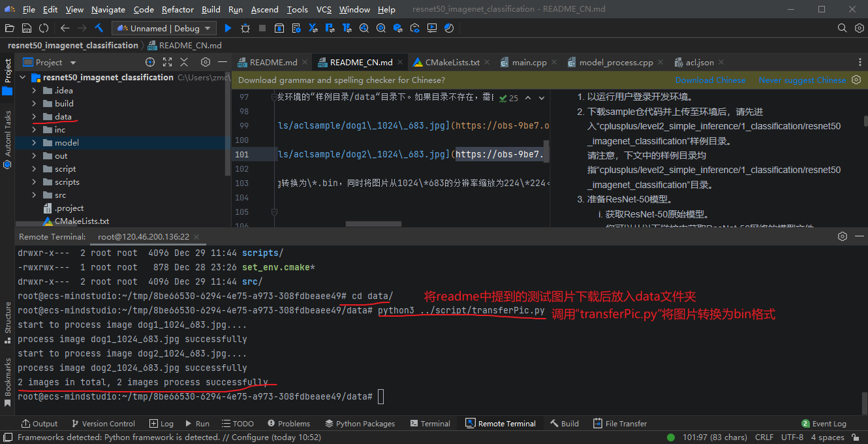Open the Unnamed | Debug configuration dropdown
The image size is (868, 444).
tap(164, 28)
